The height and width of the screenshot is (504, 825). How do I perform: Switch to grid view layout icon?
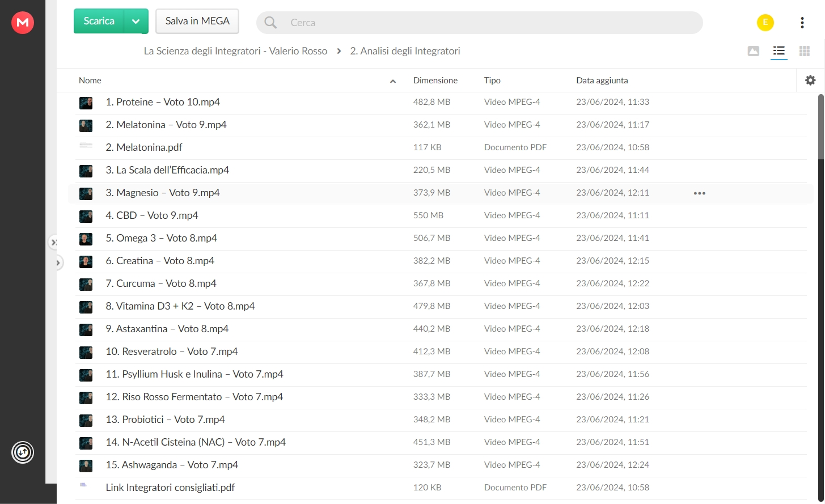pyautogui.click(x=805, y=51)
